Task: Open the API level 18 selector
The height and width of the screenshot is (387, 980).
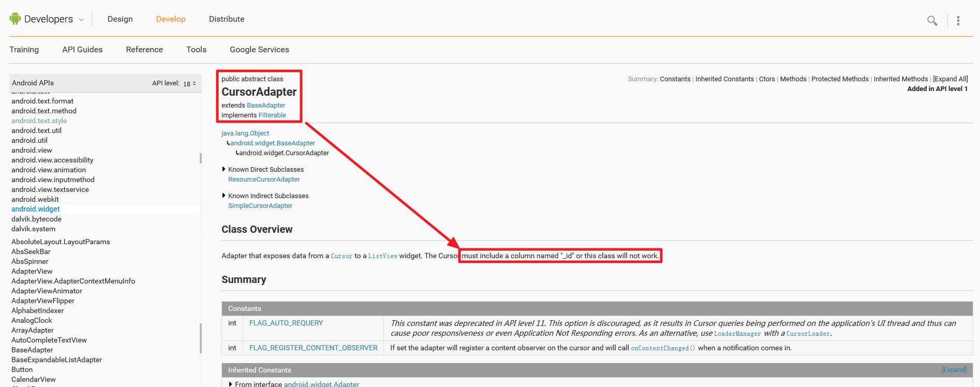Action: coord(189,83)
